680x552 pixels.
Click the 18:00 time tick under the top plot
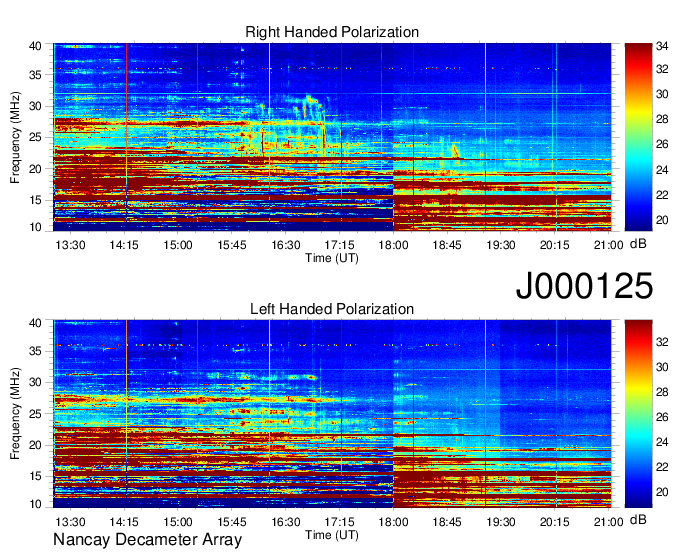tap(393, 245)
